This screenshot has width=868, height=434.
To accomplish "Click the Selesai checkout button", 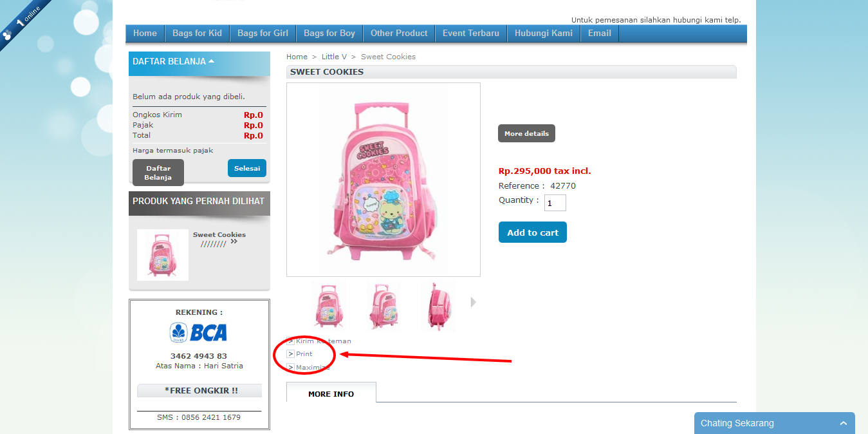I will [247, 168].
